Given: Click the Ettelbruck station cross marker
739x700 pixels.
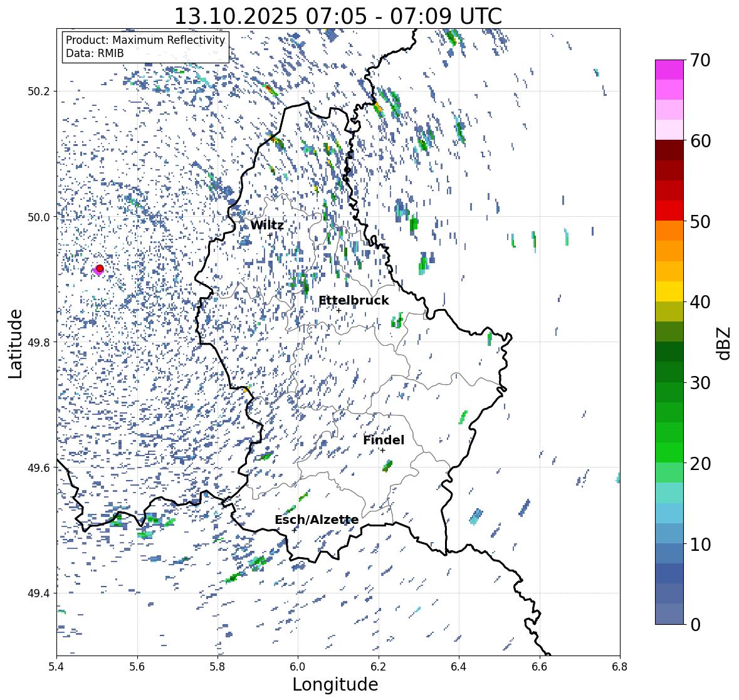Looking at the screenshot, I should click(338, 310).
